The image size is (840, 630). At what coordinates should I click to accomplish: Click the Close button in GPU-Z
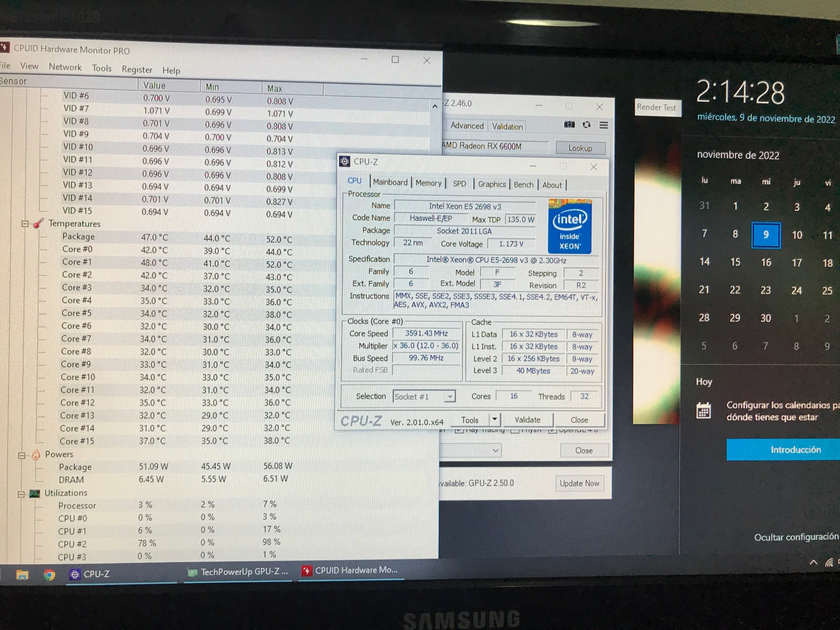click(x=584, y=451)
